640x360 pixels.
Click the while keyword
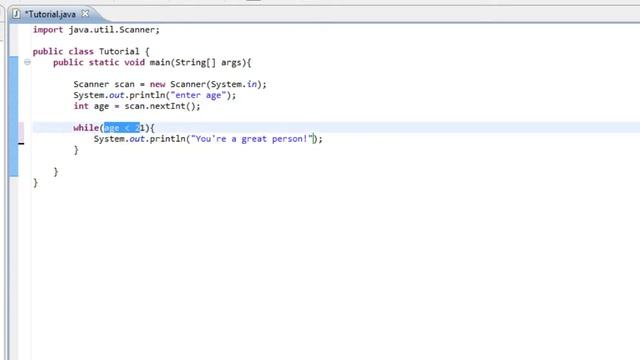(86, 128)
